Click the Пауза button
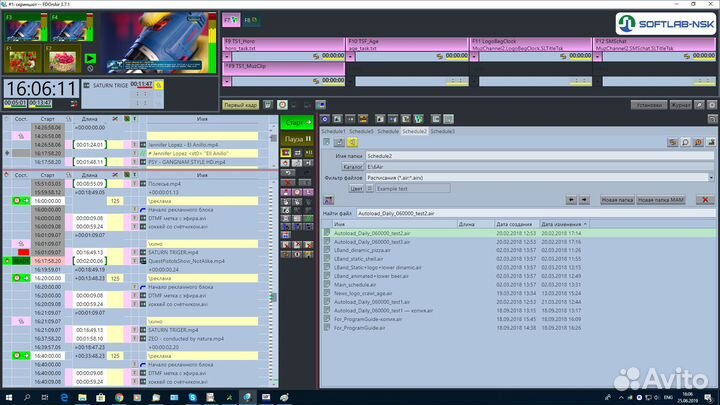 [x=298, y=139]
